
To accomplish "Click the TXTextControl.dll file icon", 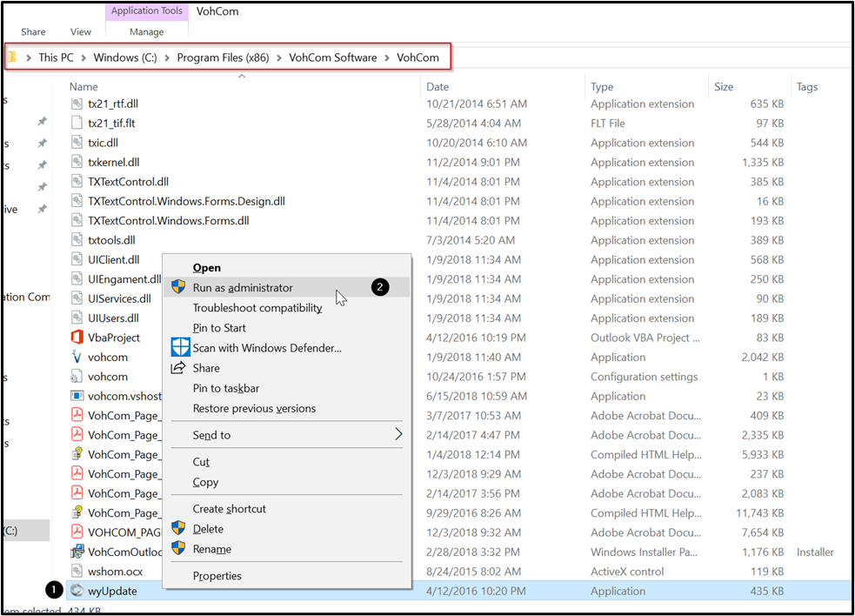I will pos(77,182).
